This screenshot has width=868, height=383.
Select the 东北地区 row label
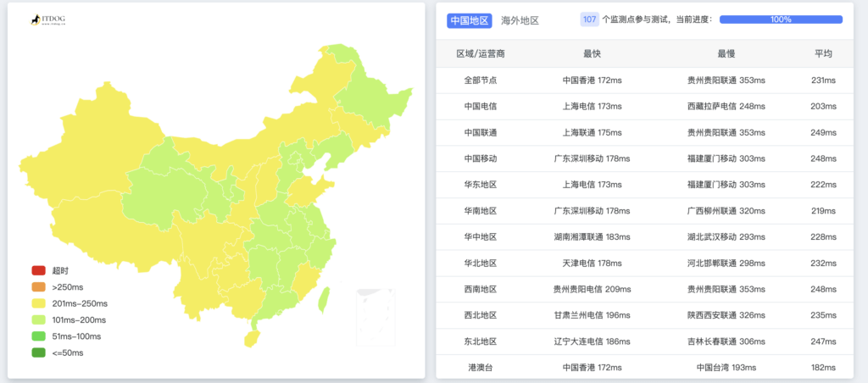(481, 341)
